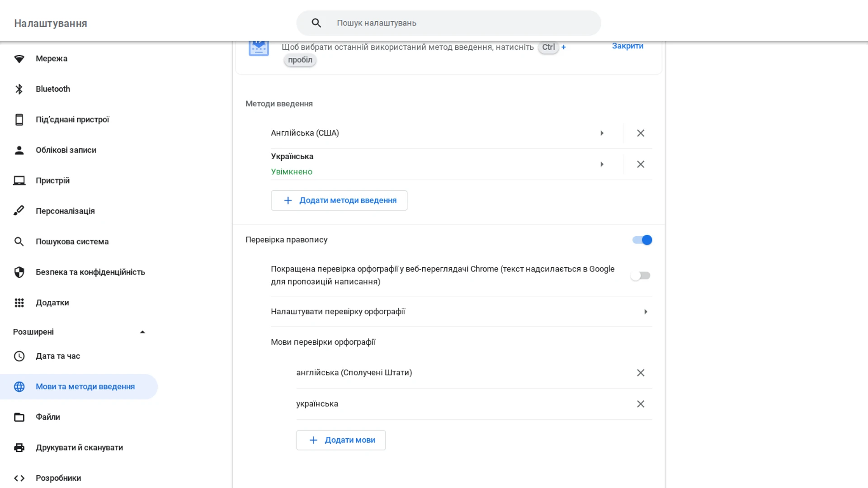Click the shield icon for Безпека та конфіденційність
The image size is (868, 488).
pyautogui.click(x=19, y=272)
